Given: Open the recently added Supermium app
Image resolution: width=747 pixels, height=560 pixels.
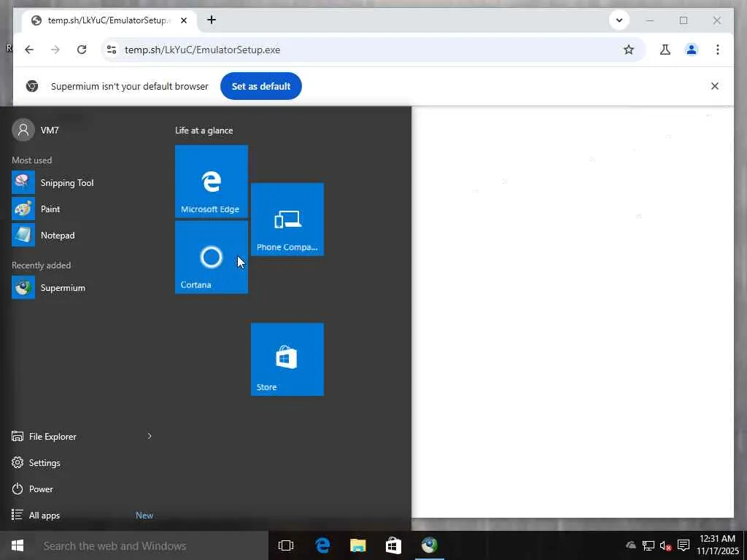Looking at the screenshot, I should point(81,287).
